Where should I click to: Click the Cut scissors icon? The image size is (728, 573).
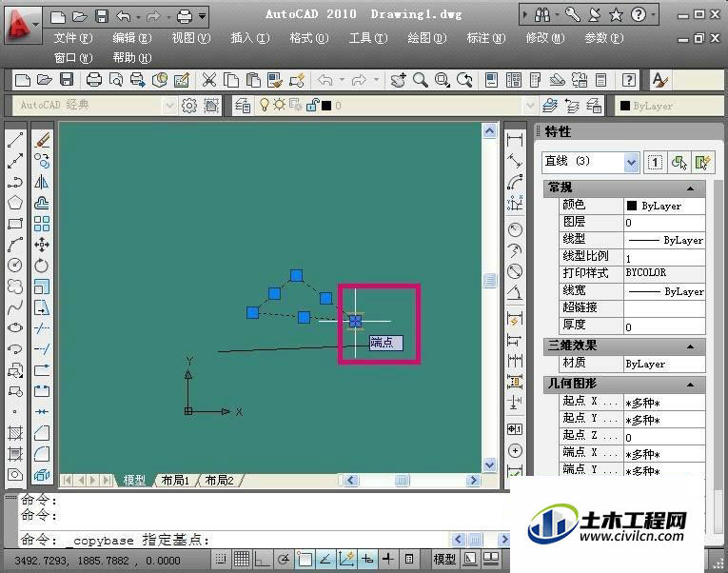coord(209,80)
